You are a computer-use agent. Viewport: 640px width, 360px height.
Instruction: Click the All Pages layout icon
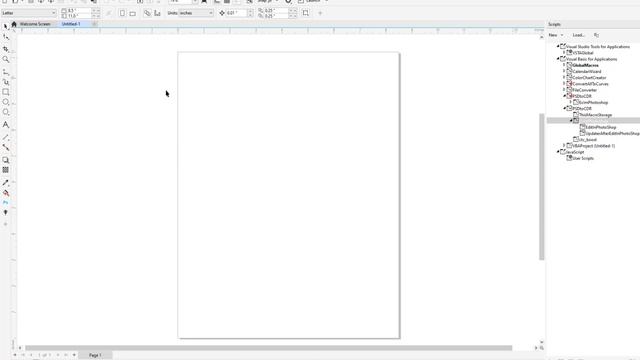coord(147,13)
